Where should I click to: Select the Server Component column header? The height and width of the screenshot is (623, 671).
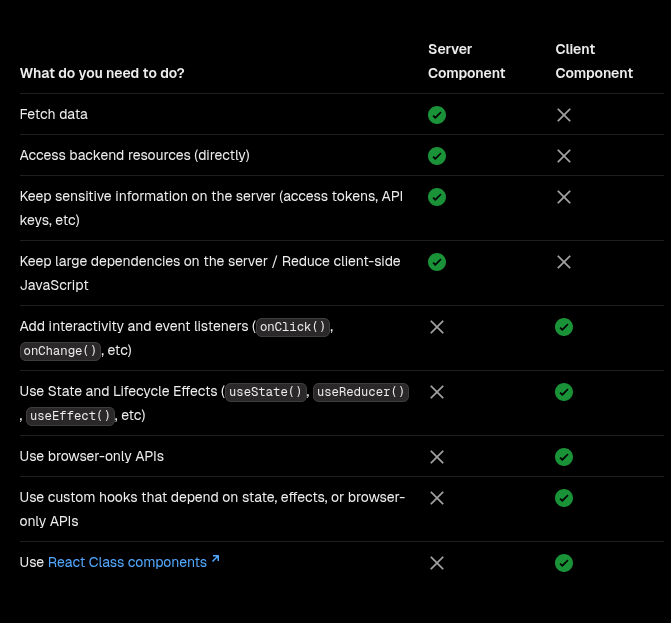tap(466, 61)
